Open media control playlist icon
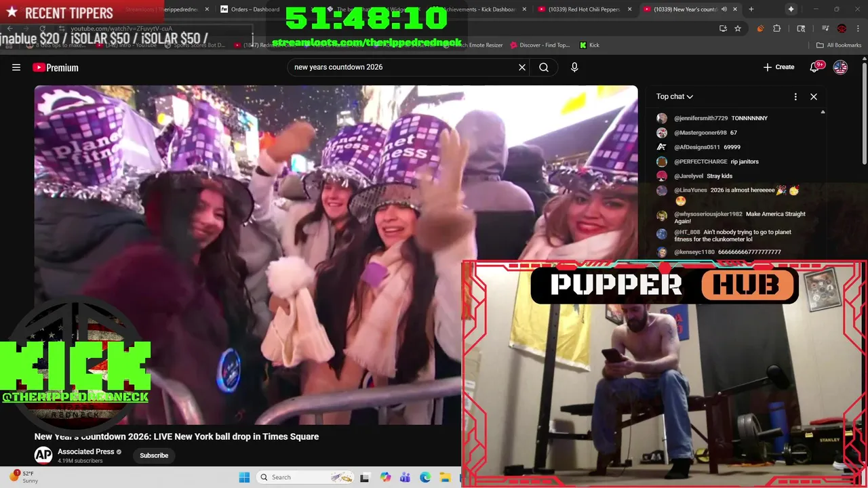Screen dimensions: 868x488 click(825, 28)
